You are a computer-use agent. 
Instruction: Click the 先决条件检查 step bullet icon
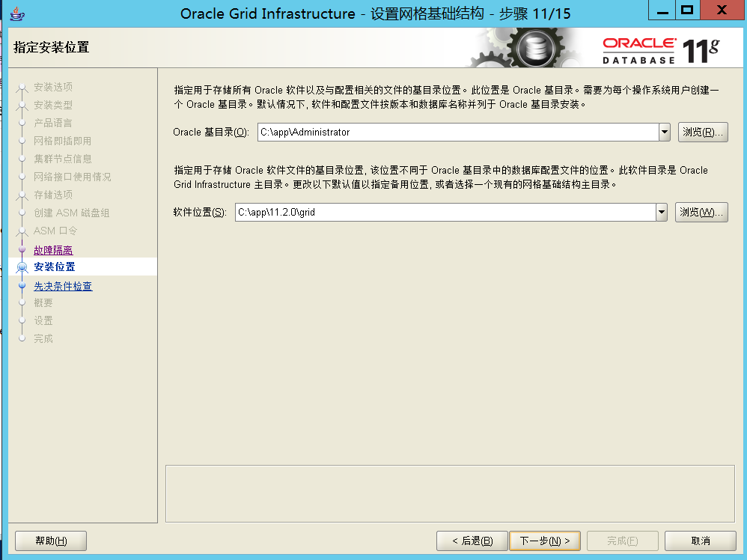point(22,285)
